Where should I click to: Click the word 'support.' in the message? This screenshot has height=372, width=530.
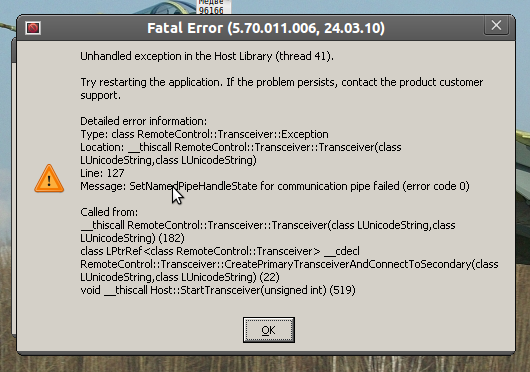click(x=100, y=96)
